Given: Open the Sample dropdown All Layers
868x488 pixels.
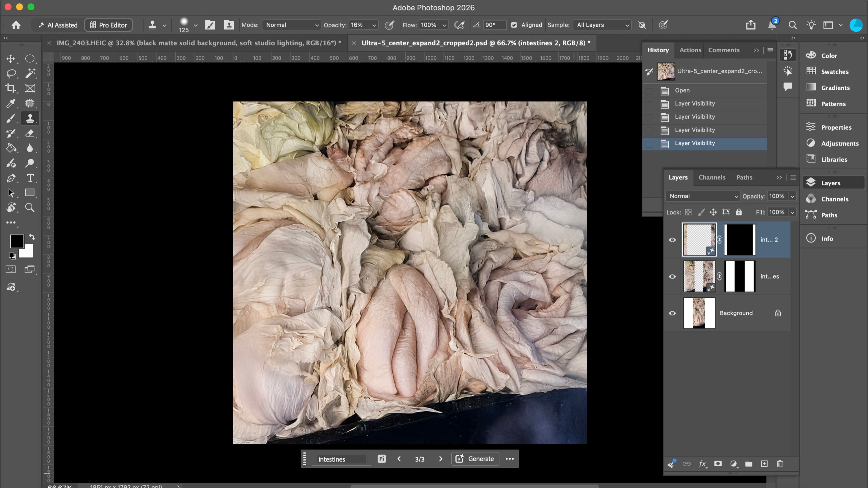Looking at the screenshot, I should (x=602, y=25).
